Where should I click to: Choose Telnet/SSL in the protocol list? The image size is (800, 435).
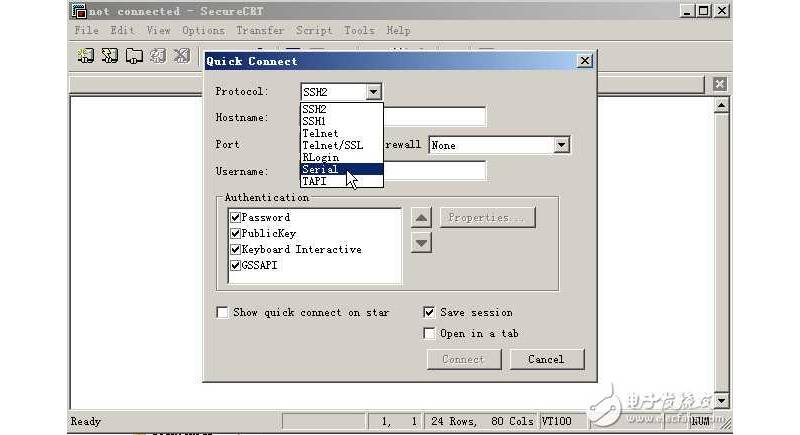click(x=342, y=145)
